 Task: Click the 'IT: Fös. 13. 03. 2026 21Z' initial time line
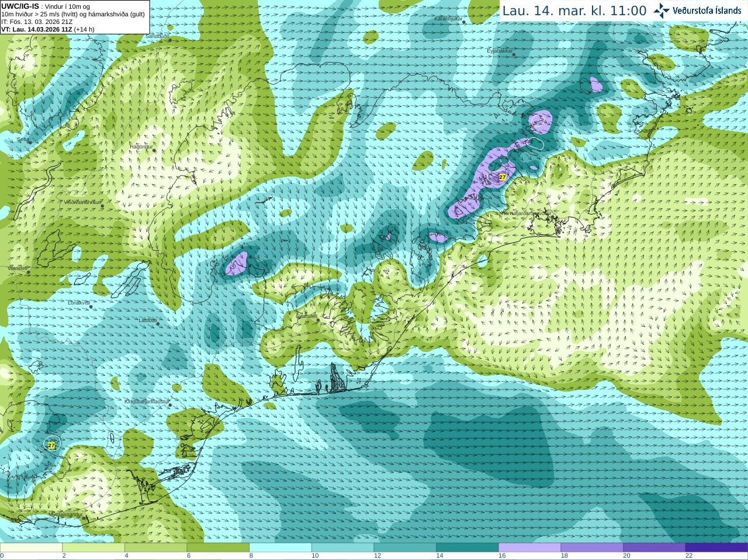[x=37, y=22]
